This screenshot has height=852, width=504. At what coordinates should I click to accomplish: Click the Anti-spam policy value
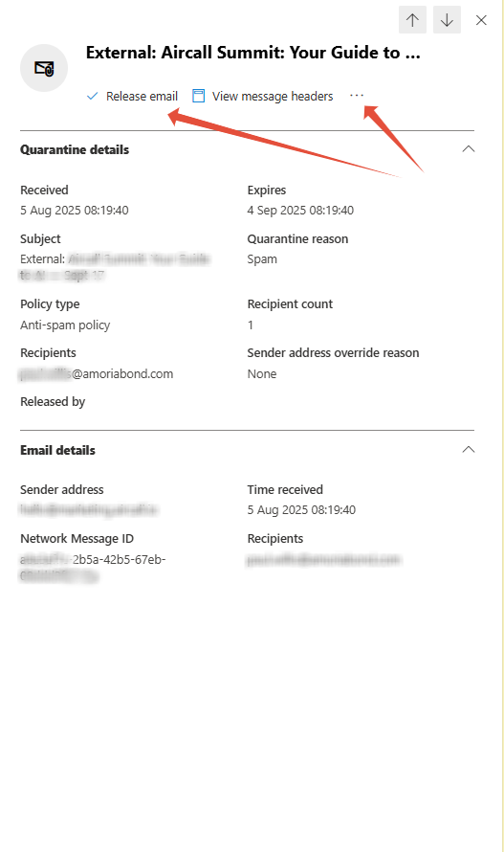point(65,325)
